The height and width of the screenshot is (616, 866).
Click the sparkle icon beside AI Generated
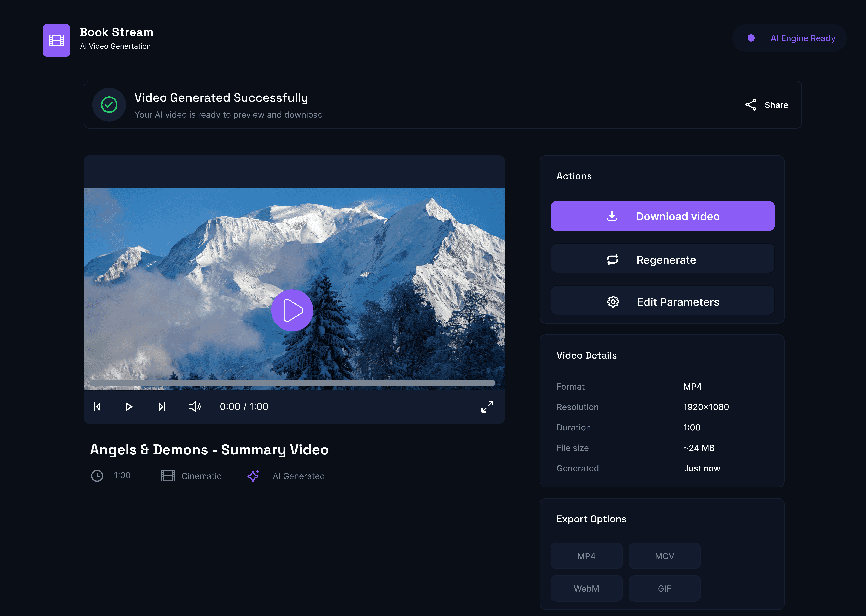[253, 476]
